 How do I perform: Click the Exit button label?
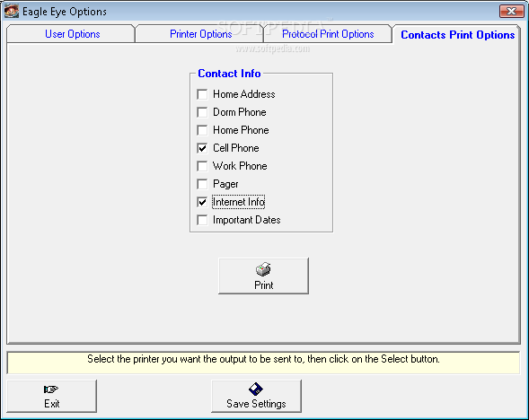pos(51,404)
